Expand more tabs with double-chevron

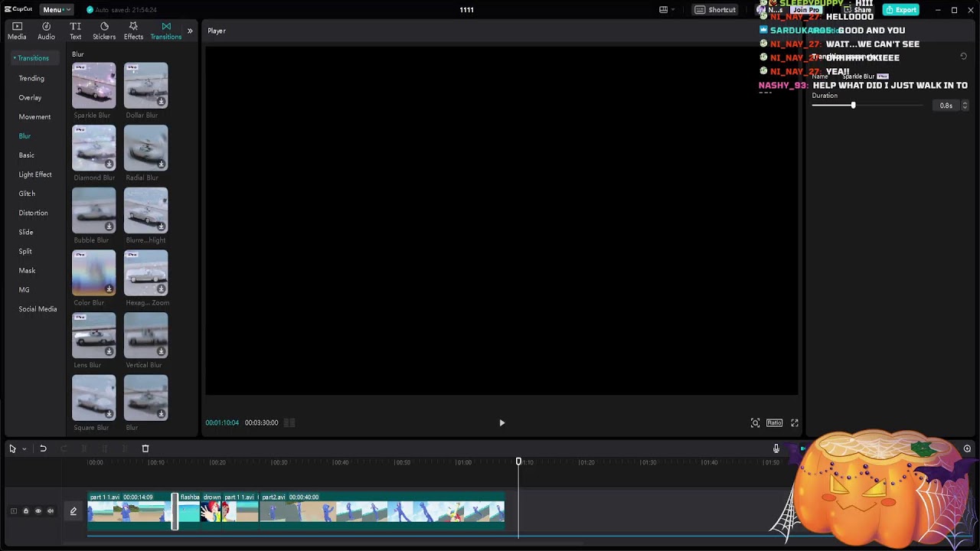click(x=190, y=31)
